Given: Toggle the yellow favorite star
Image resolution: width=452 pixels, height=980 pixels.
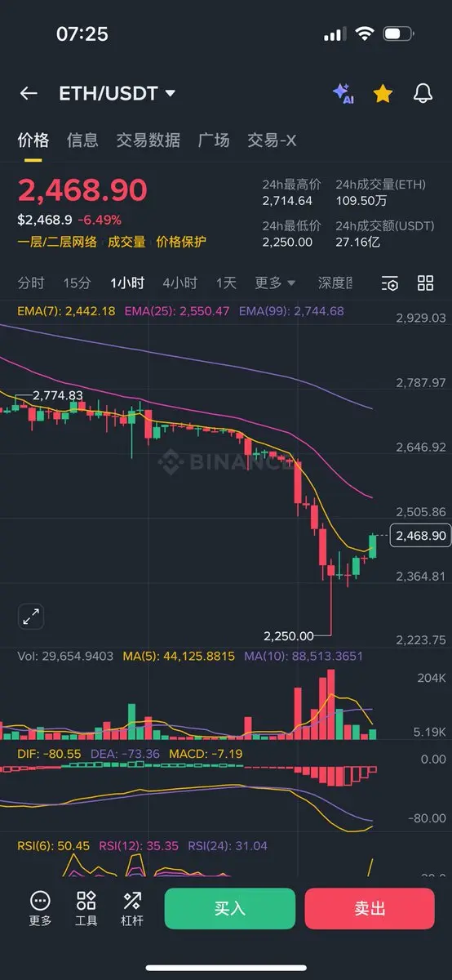Looking at the screenshot, I should point(383,94).
